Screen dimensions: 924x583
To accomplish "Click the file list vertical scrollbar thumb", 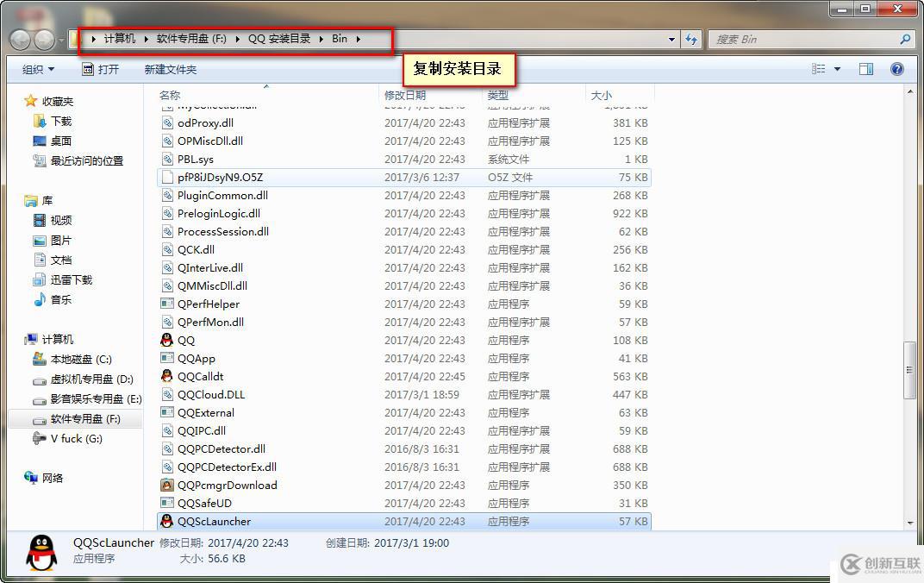I will click(909, 370).
